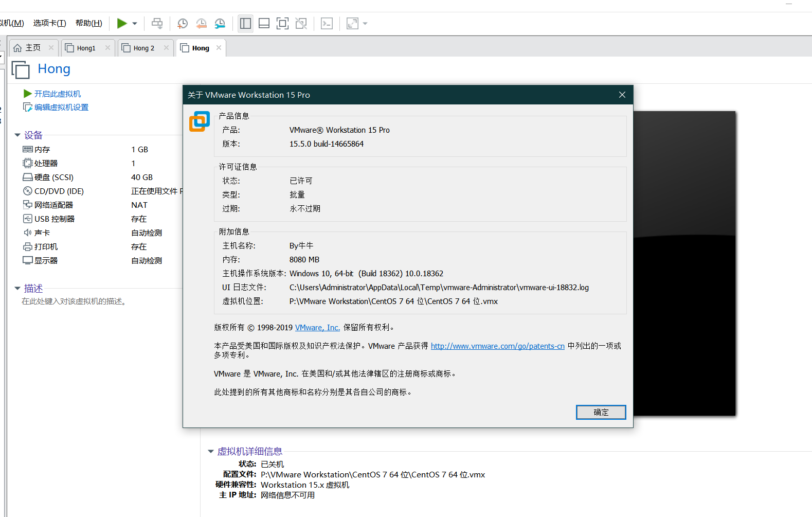
Task: Collapse the 虚拟机详细信息 section
Action: point(210,452)
